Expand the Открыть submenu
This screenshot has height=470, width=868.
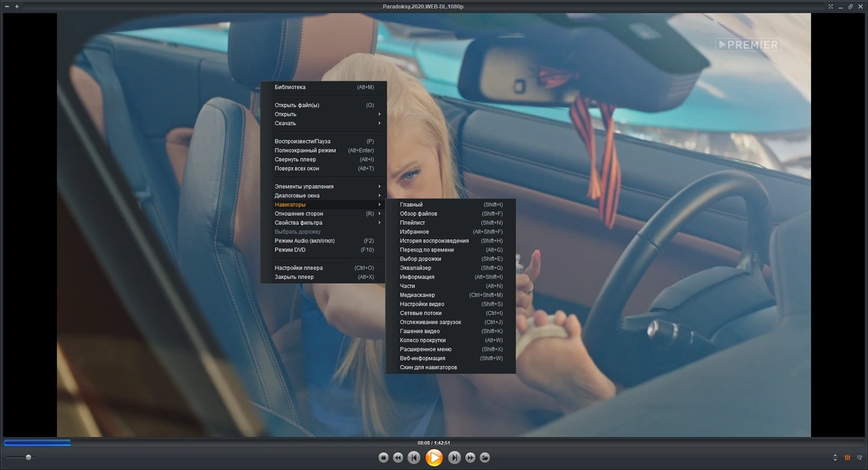coord(324,114)
